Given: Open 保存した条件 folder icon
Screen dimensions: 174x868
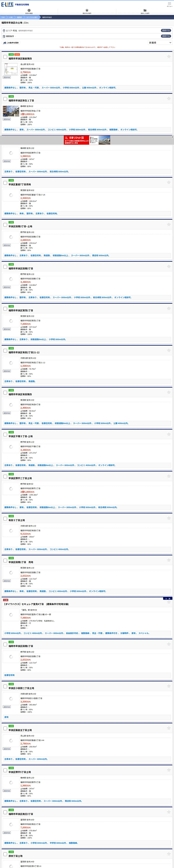Looking at the screenshot, I should (x=145, y=10).
